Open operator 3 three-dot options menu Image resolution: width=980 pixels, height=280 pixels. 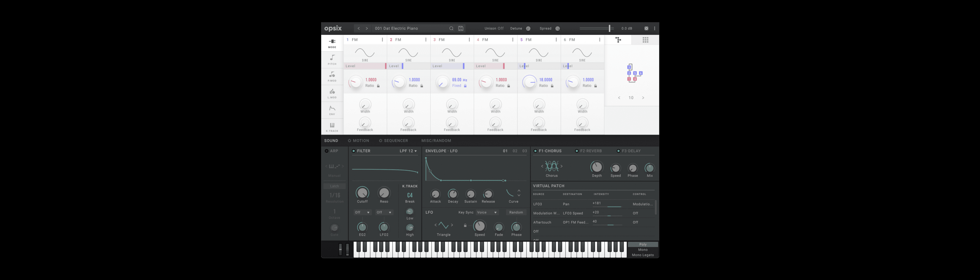click(469, 40)
